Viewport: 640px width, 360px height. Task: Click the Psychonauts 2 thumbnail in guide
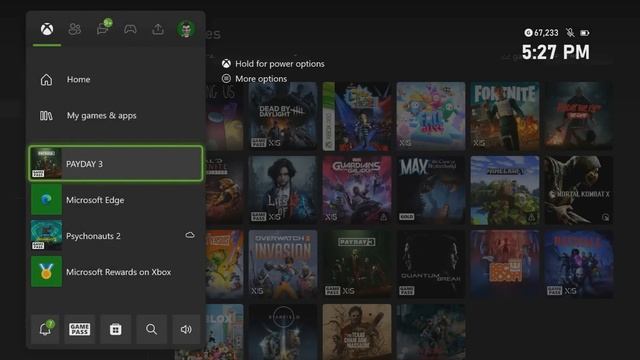pyautogui.click(x=46, y=236)
